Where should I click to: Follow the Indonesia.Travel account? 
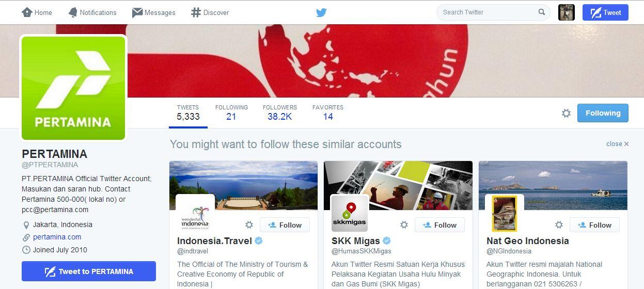[285, 225]
